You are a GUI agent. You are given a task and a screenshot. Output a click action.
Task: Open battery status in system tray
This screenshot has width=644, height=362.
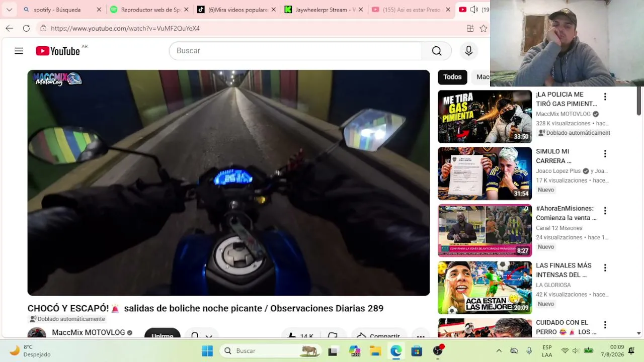pos(589,350)
